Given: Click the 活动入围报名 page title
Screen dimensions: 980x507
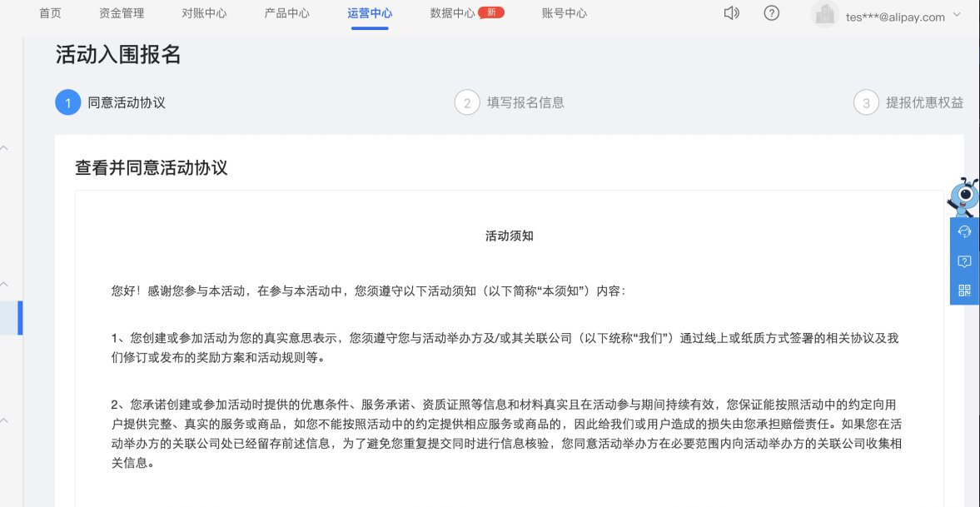Looking at the screenshot, I should tap(118, 55).
